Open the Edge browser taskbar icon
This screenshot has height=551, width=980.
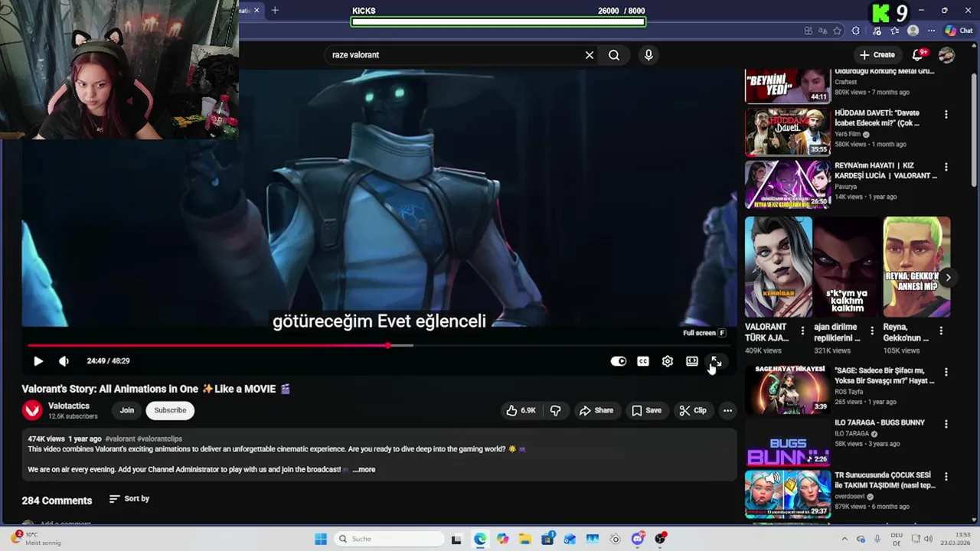479,539
